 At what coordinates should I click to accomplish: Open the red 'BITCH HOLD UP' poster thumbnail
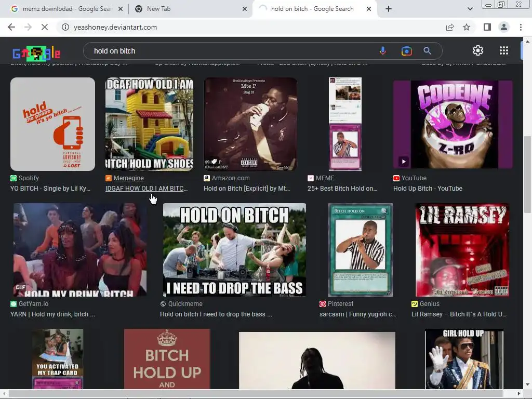(x=167, y=358)
